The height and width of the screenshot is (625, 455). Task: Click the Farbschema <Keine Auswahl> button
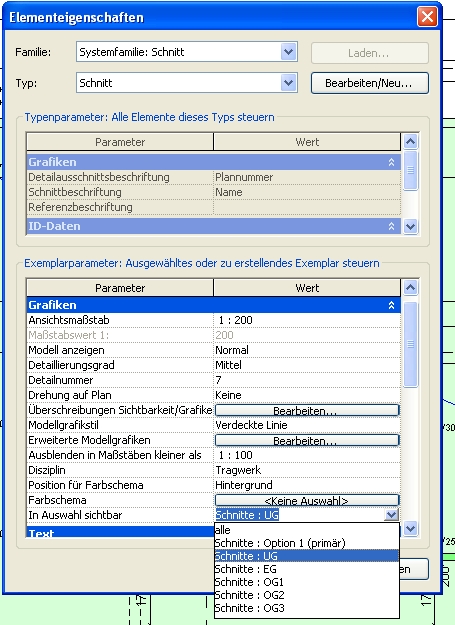[x=307, y=500]
